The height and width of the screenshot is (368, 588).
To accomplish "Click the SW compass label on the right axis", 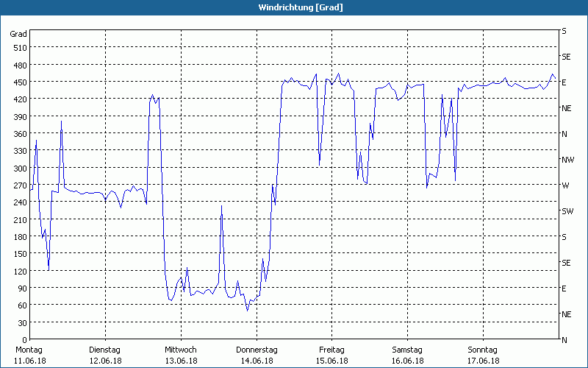I will pos(567,211).
